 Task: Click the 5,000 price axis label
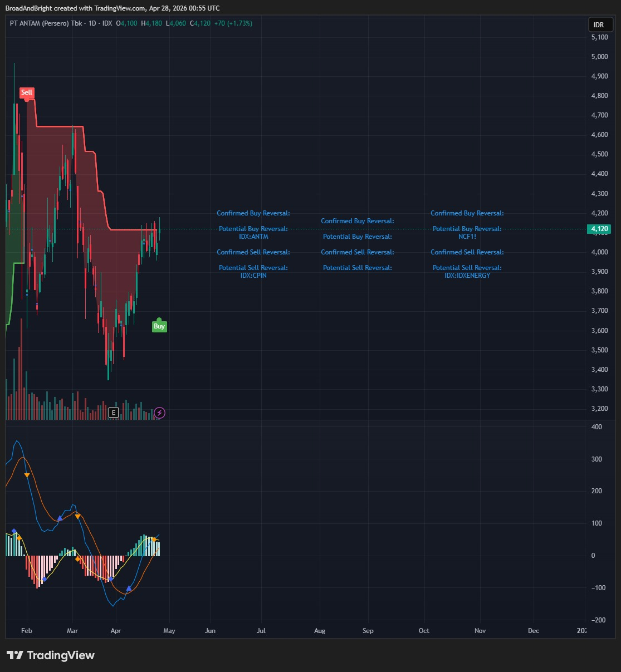tap(599, 57)
